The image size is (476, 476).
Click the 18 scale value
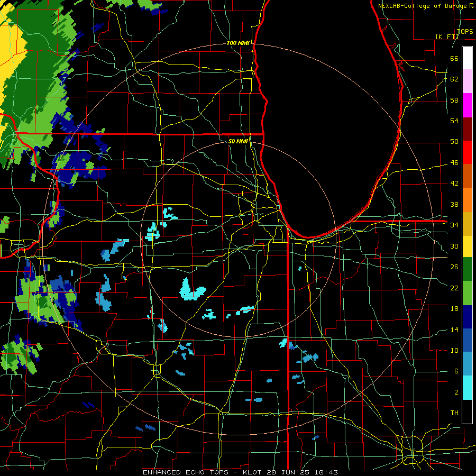[x=454, y=309]
